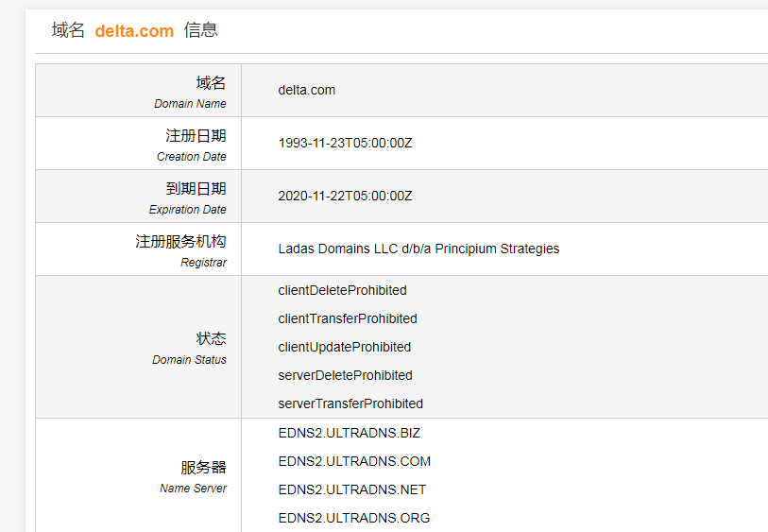The width and height of the screenshot is (768, 532).
Task: Select the serverDeleteProhibited status entry
Action: tap(345, 375)
